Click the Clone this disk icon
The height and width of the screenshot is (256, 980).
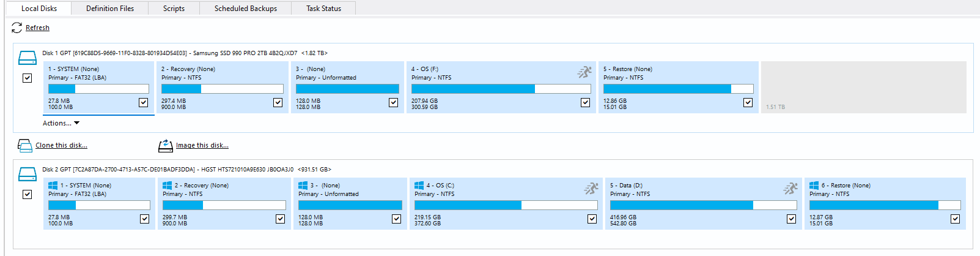(x=25, y=146)
